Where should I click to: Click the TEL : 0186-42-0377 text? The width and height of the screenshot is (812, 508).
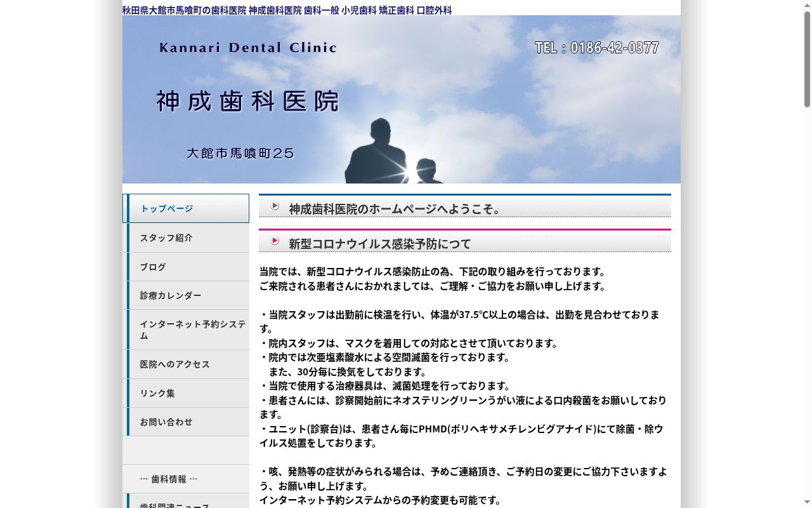pos(597,48)
